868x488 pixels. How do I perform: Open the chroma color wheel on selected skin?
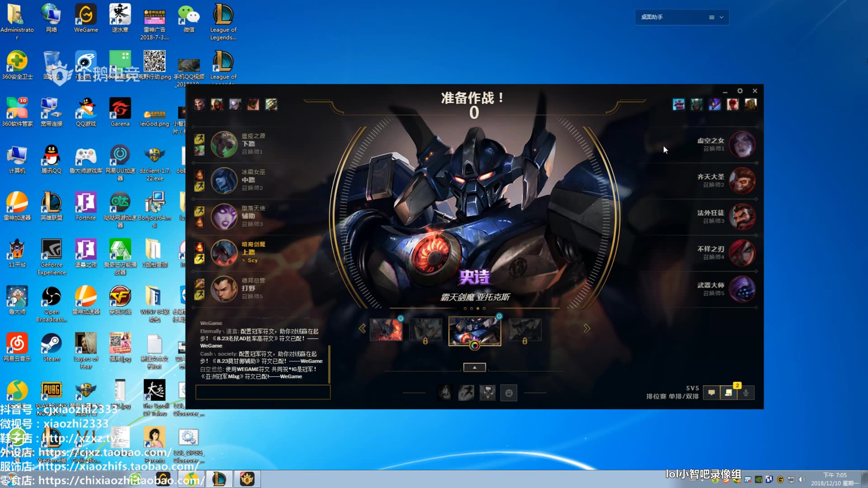pos(475,346)
